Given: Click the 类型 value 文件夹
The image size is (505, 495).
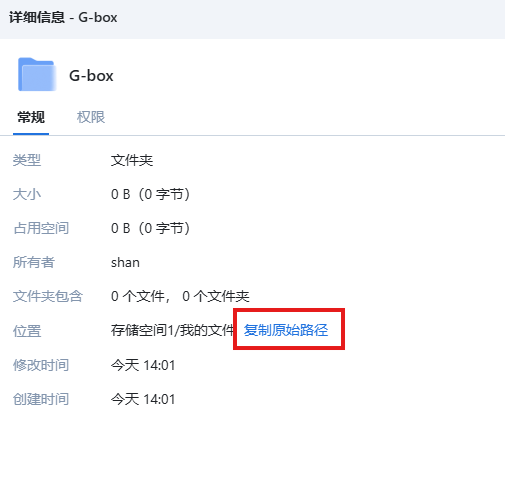Looking at the screenshot, I should 132,160.
